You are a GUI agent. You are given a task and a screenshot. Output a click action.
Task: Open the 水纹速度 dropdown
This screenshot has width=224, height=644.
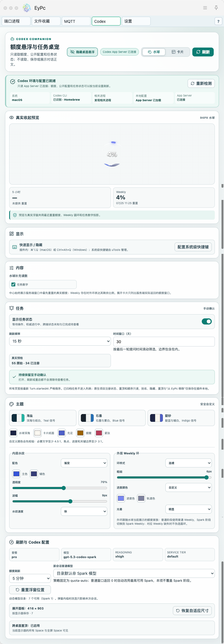84,511
